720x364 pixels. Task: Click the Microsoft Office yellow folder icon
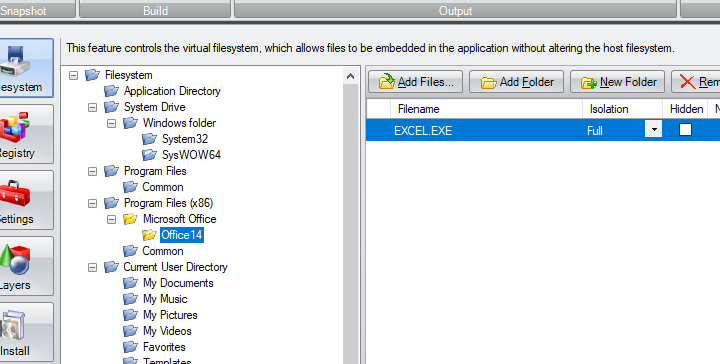pyautogui.click(x=130, y=219)
